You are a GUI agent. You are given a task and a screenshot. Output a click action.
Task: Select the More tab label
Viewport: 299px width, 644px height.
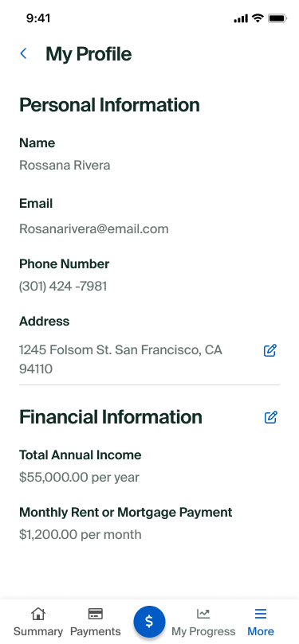[261, 631]
